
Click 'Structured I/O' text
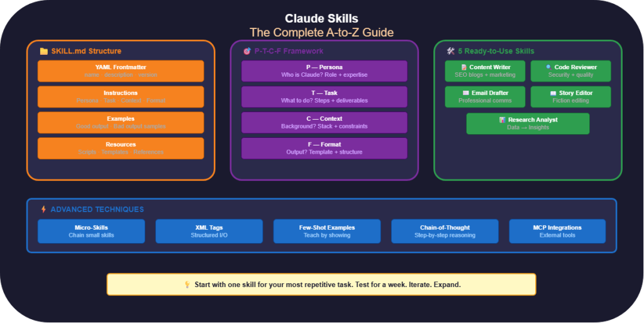pos(209,235)
